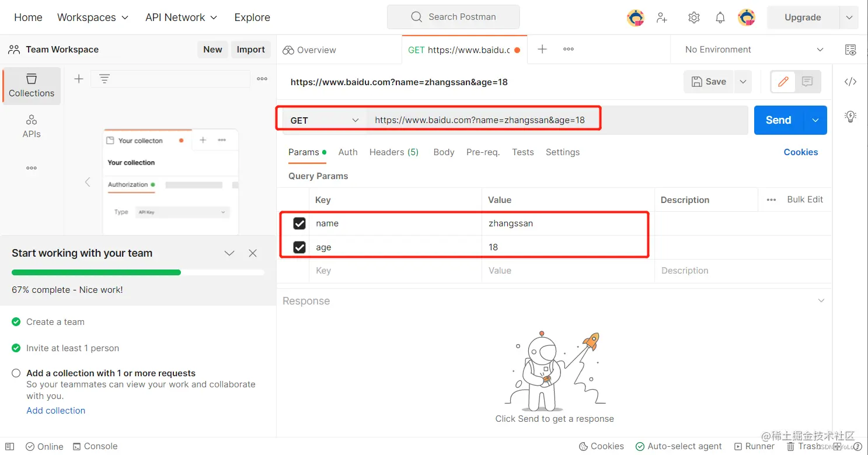The image size is (868, 455).
Task: Open the Explore page
Action: click(252, 17)
